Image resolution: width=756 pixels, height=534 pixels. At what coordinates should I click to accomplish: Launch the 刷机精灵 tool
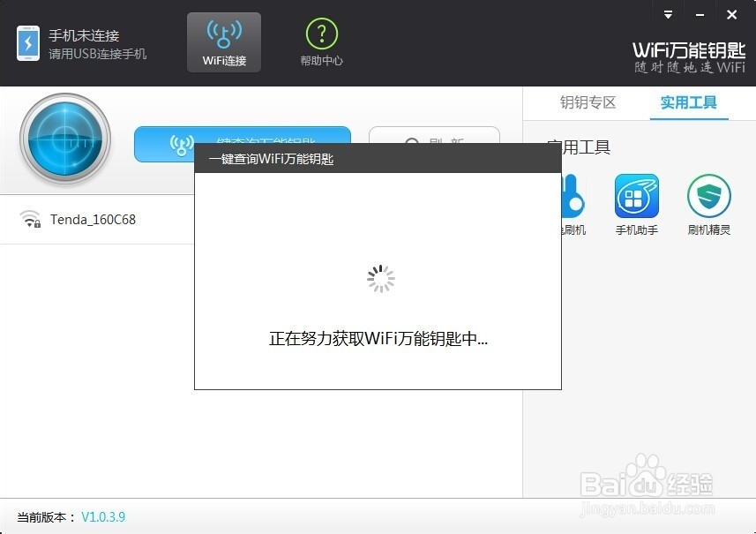[708, 205]
